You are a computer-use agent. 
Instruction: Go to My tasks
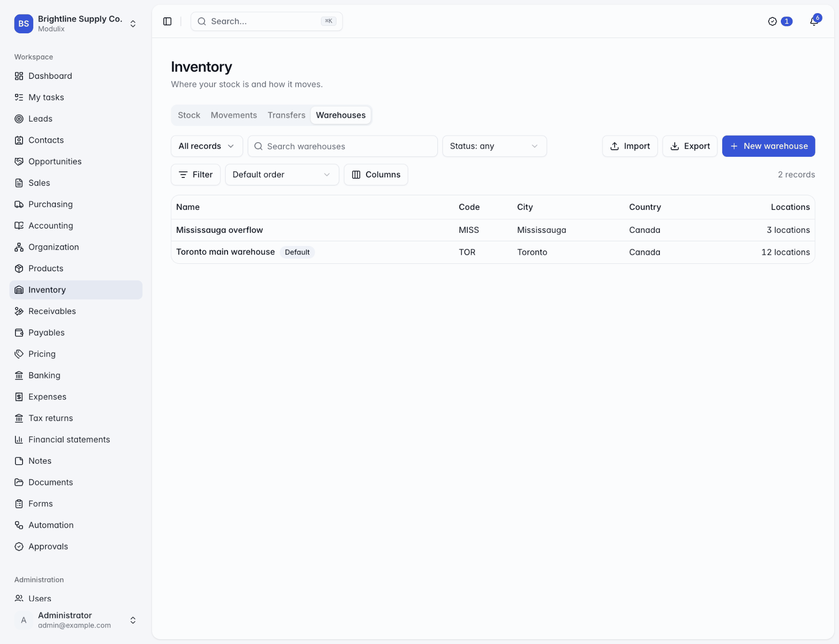[76, 97]
